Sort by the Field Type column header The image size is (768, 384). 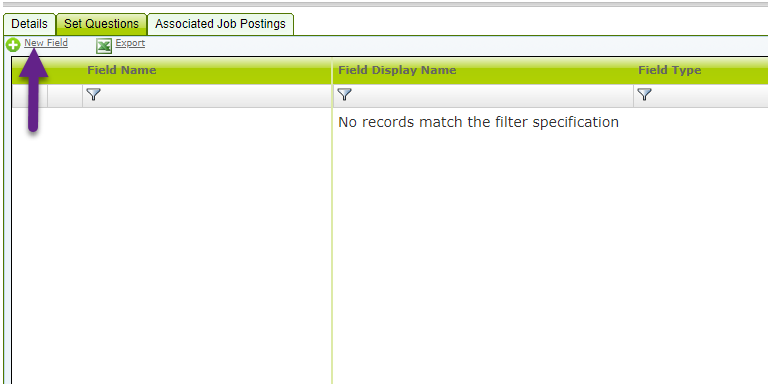point(670,70)
